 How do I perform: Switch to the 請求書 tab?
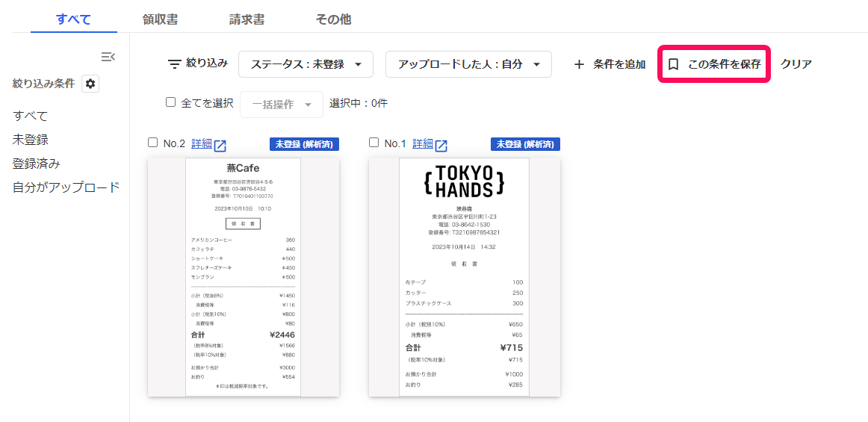(x=247, y=19)
